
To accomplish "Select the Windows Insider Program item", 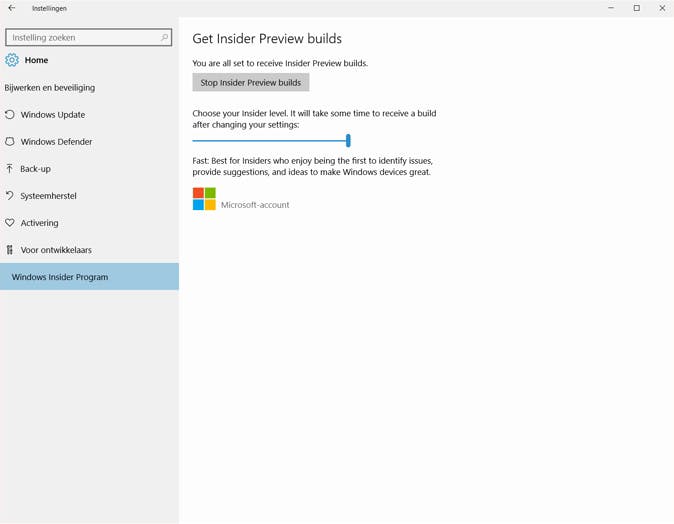I will [60, 277].
